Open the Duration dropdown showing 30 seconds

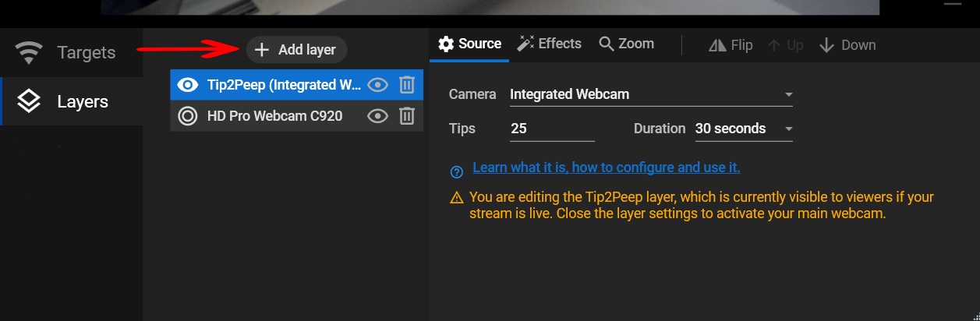click(x=744, y=129)
